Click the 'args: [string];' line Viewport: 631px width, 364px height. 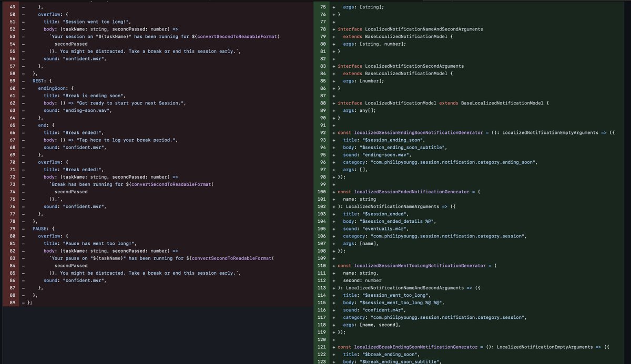[x=363, y=7]
